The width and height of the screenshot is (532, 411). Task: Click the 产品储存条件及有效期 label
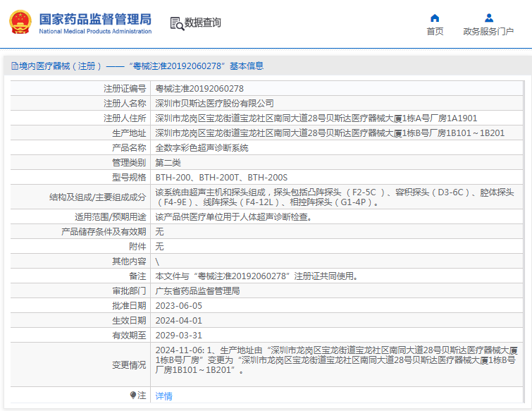tap(104, 232)
